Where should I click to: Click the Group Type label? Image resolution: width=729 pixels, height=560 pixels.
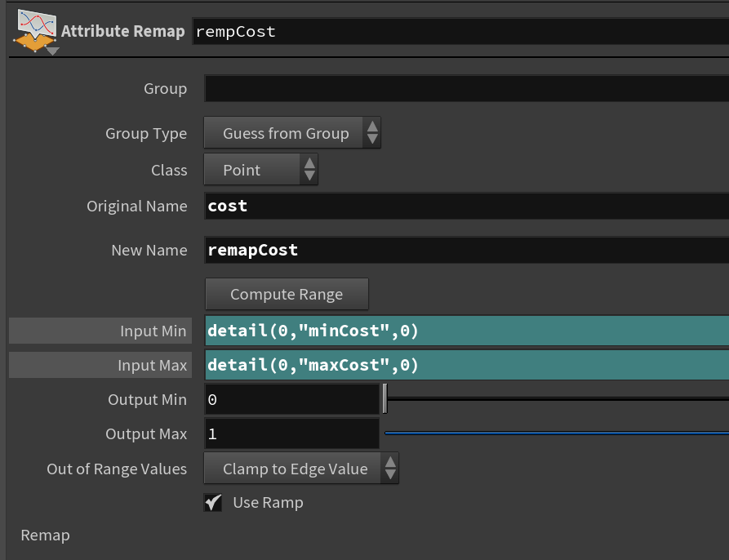coord(146,134)
